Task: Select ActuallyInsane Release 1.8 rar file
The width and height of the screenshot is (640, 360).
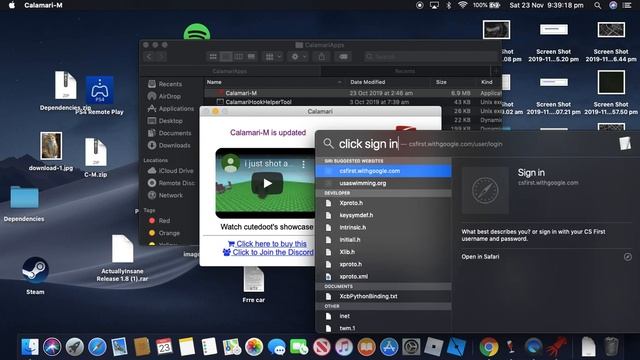Action: 122,249
